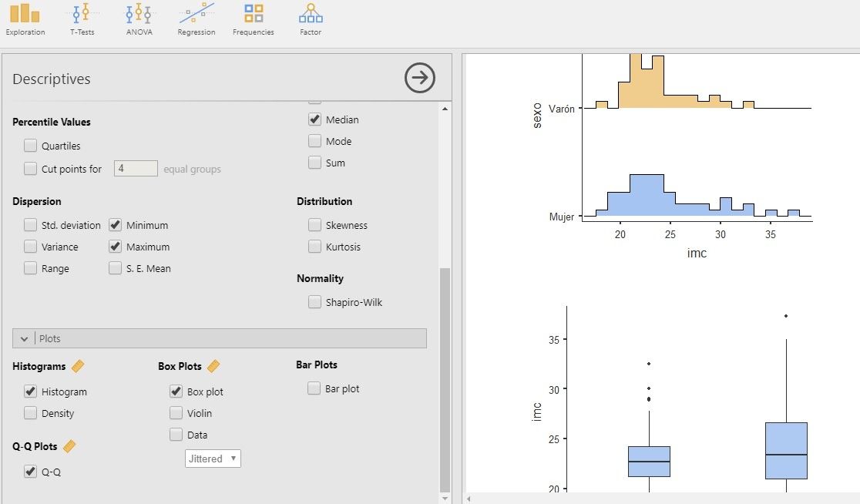Screen dimensions: 860x504
Task: Click the cut points number field
Action: (136, 169)
